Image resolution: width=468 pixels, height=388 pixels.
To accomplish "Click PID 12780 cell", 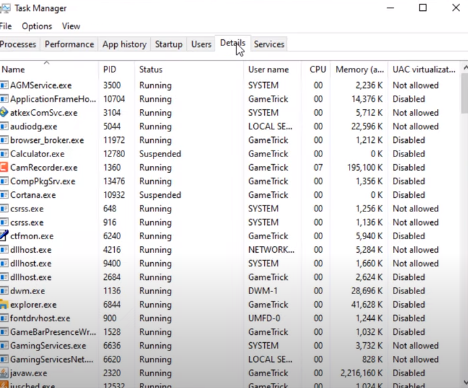I will point(114,154).
